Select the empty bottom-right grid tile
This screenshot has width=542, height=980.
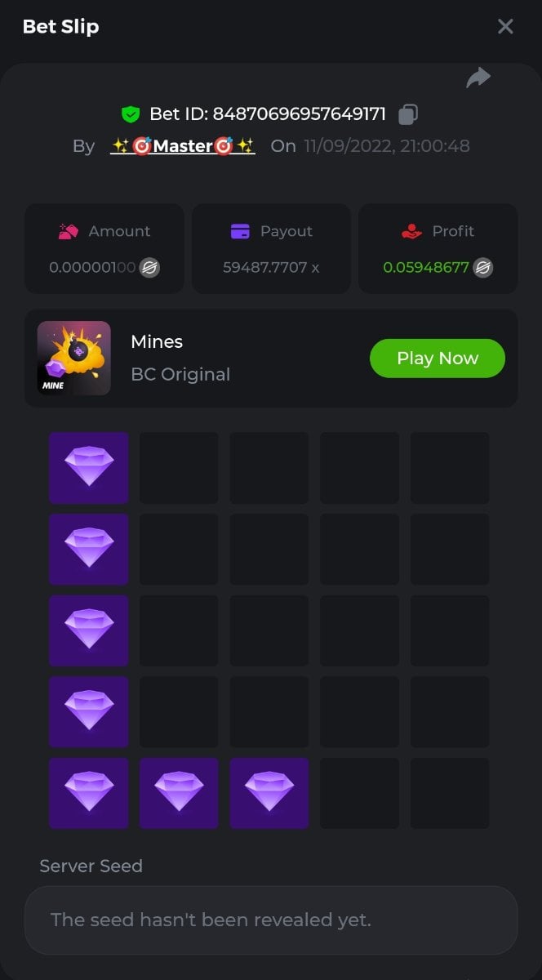(450, 794)
